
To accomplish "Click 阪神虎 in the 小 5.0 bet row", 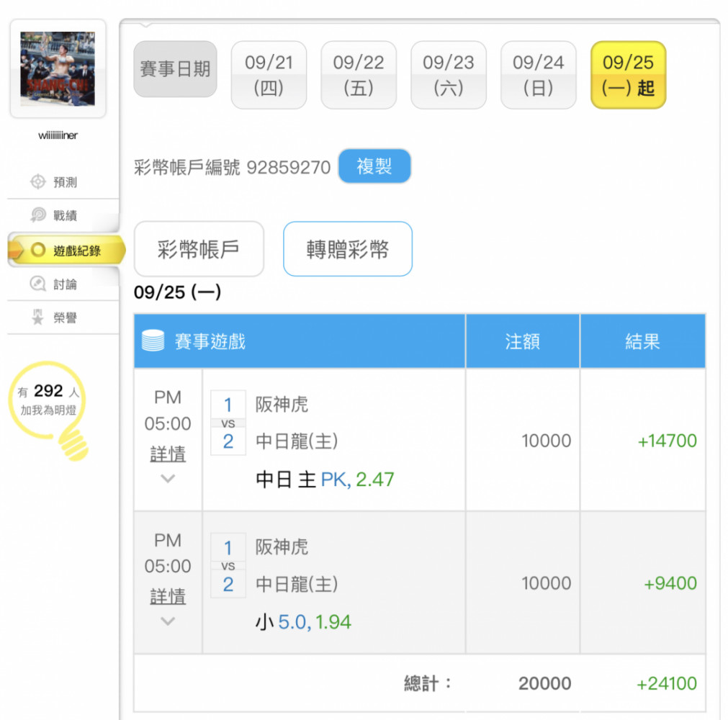I will (x=282, y=547).
